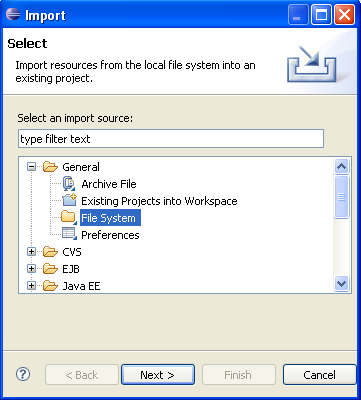
Task: Select the Java EE label
Action: (x=81, y=286)
